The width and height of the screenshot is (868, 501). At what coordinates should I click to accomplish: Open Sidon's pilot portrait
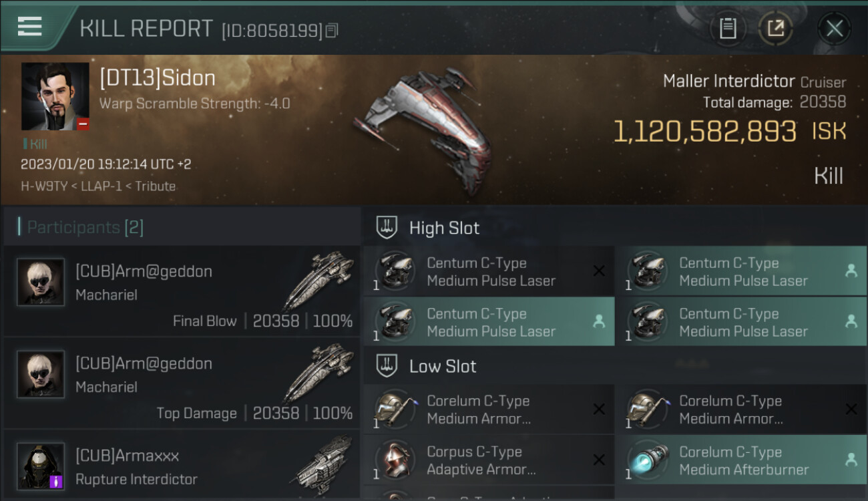point(55,96)
